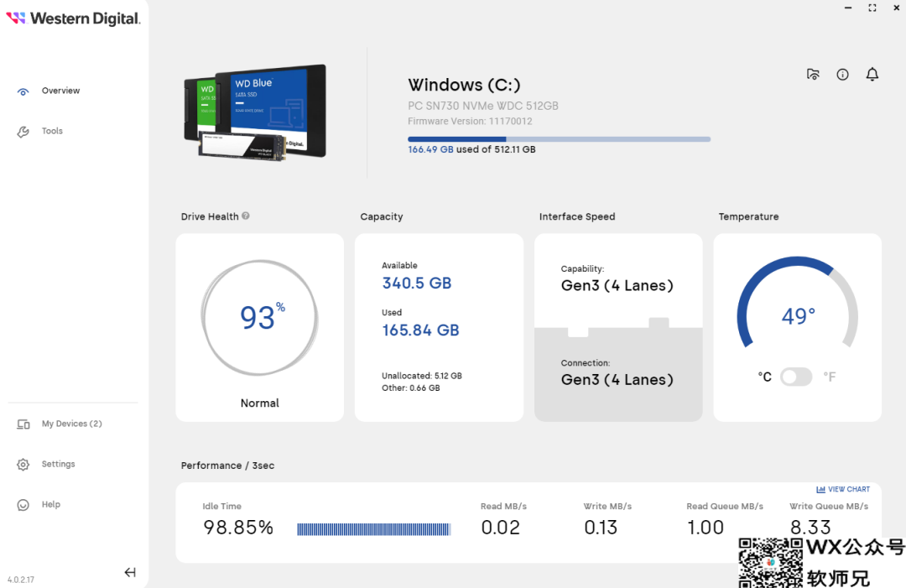
Task: Click the 93% drive health gauge
Action: point(260,318)
